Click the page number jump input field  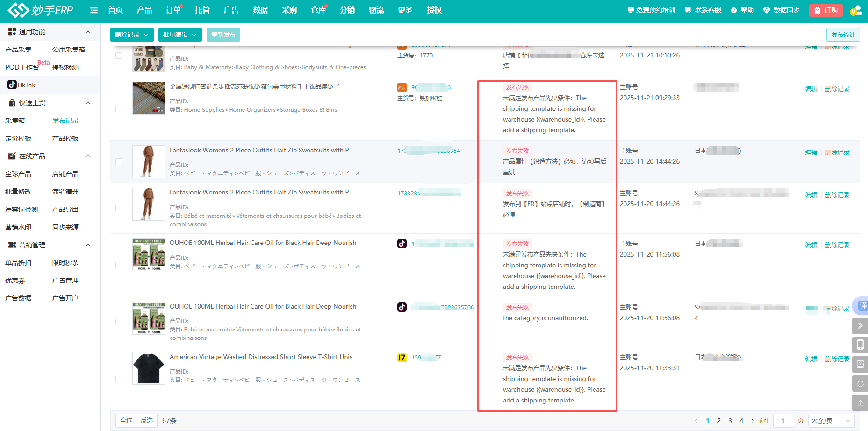pos(783,421)
